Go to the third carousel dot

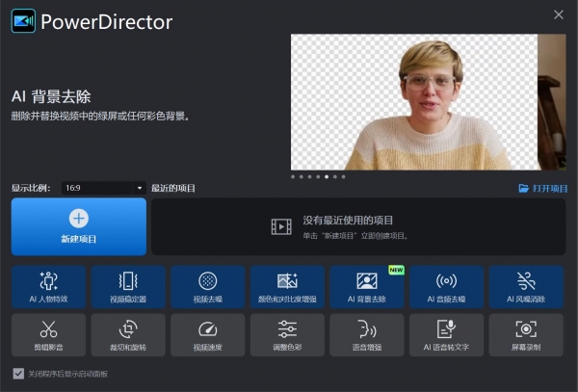tap(309, 177)
